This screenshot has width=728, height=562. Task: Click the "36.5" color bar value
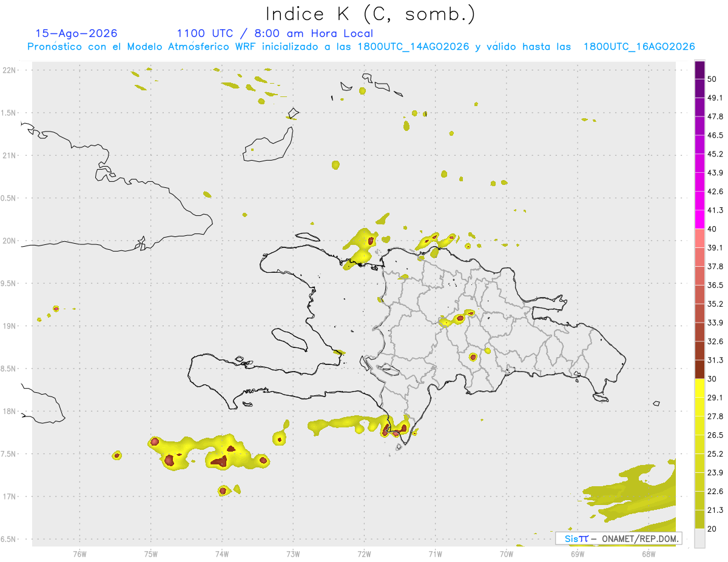tap(715, 285)
